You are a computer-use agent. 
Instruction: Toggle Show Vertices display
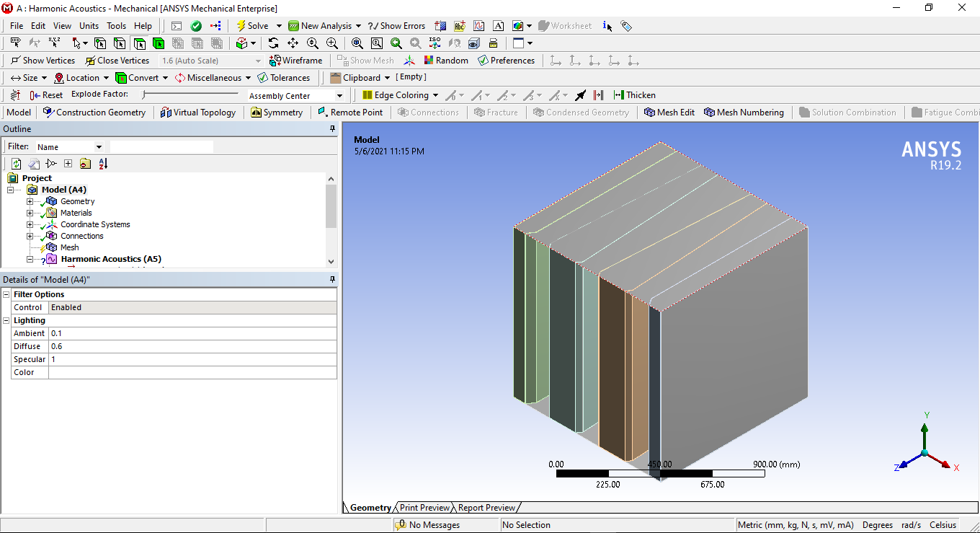tap(41, 61)
